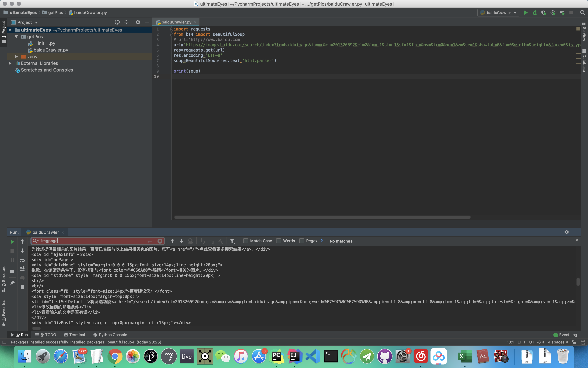Open Chrome from the Dock
Viewport: 588px width, 368px height.
(115, 357)
